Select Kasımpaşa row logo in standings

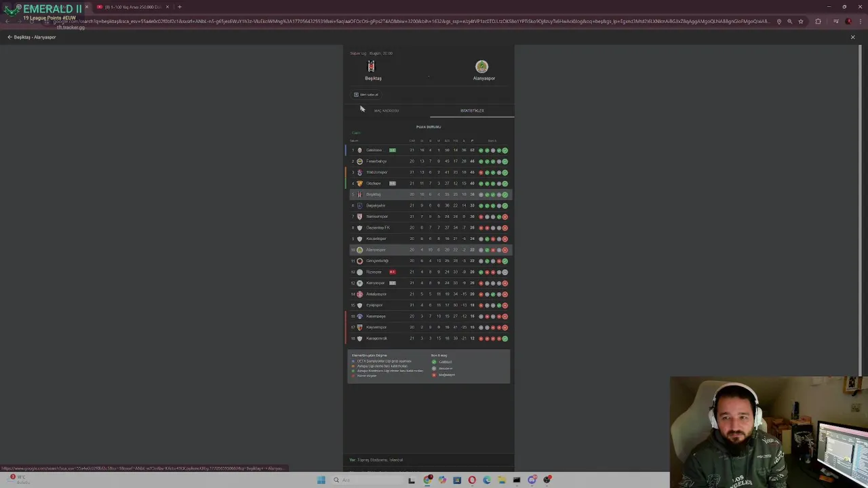pos(359,316)
